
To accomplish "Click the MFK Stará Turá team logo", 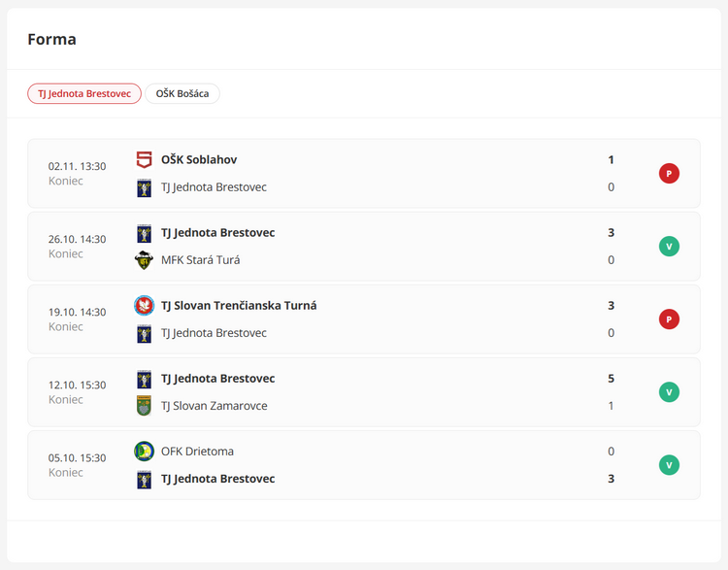I will coord(144,260).
